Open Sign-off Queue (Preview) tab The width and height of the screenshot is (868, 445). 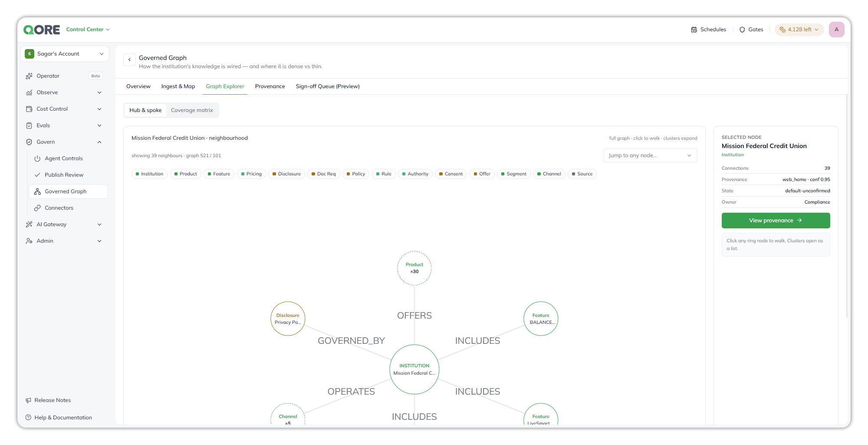click(328, 86)
